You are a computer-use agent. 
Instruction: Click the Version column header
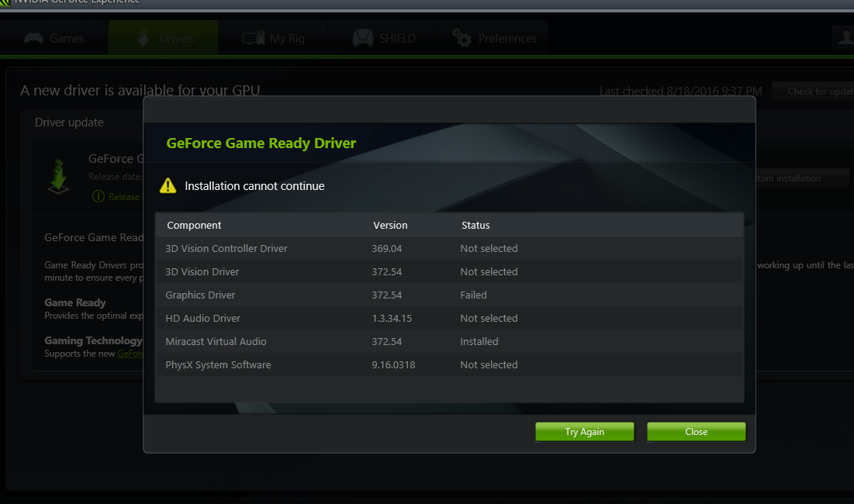tap(390, 226)
